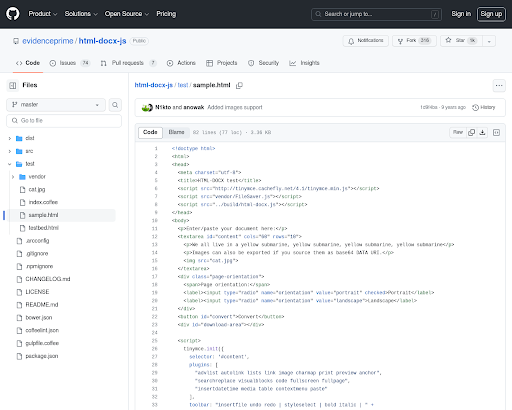512x410 pixels.
Task: Click the History clock icon
Action: point(475,107)
